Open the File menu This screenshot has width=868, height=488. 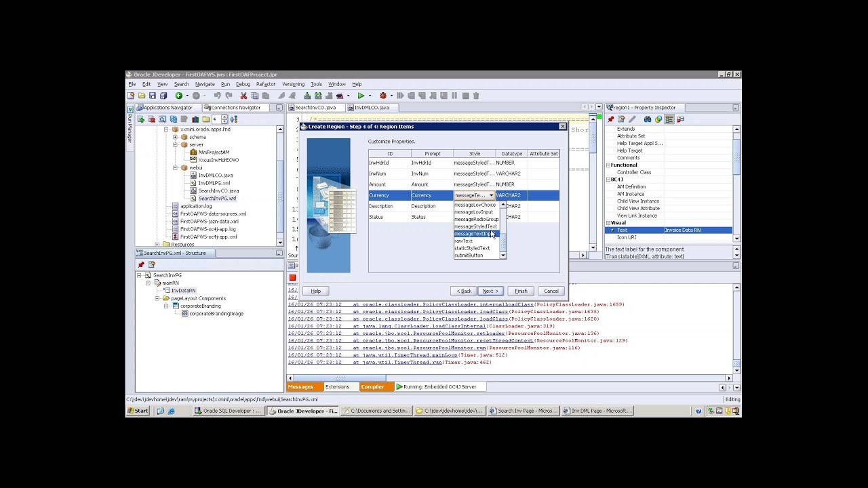click(x=132, y=84)
